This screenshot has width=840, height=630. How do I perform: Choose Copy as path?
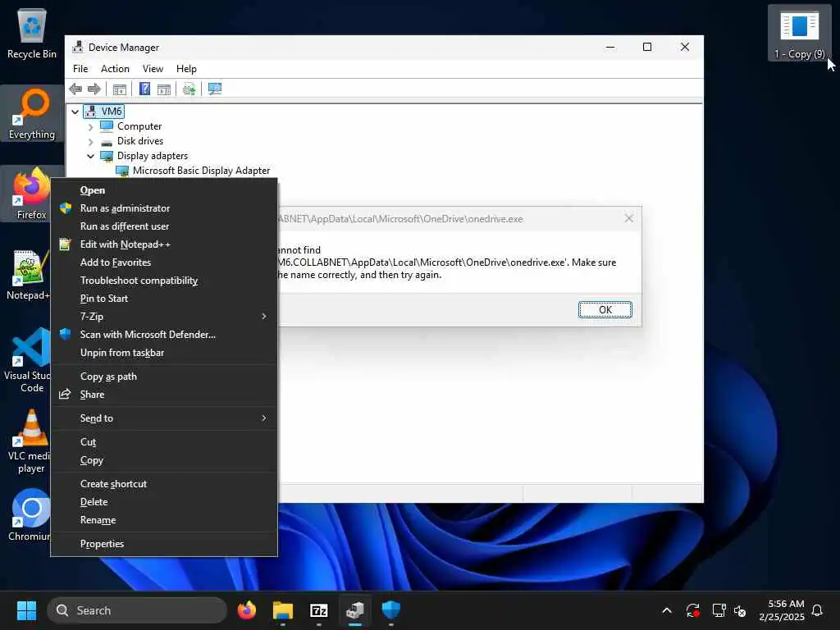[164, 377]
